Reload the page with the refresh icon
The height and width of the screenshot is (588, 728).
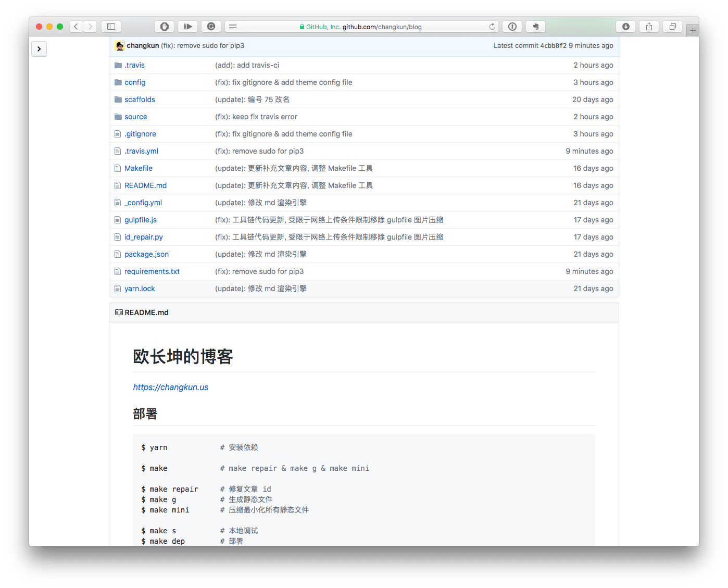pyautogui.click(x=492, y=27)
